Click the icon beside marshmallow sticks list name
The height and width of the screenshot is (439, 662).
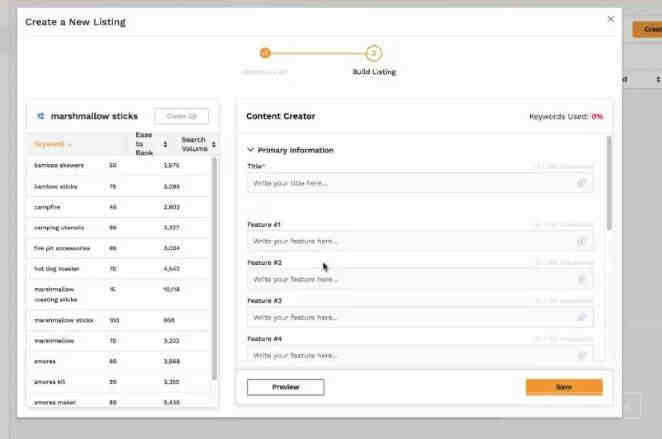tap(41, 116)
